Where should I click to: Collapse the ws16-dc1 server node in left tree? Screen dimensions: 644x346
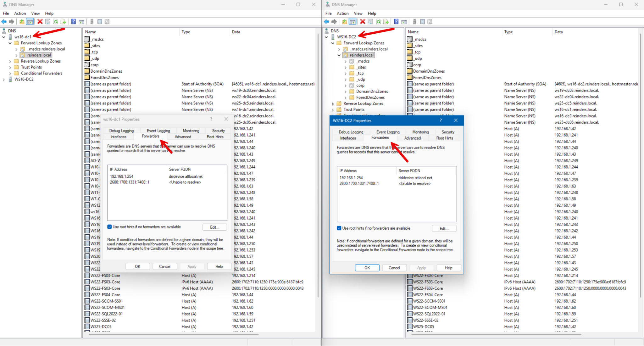click(x=4, y=37)
